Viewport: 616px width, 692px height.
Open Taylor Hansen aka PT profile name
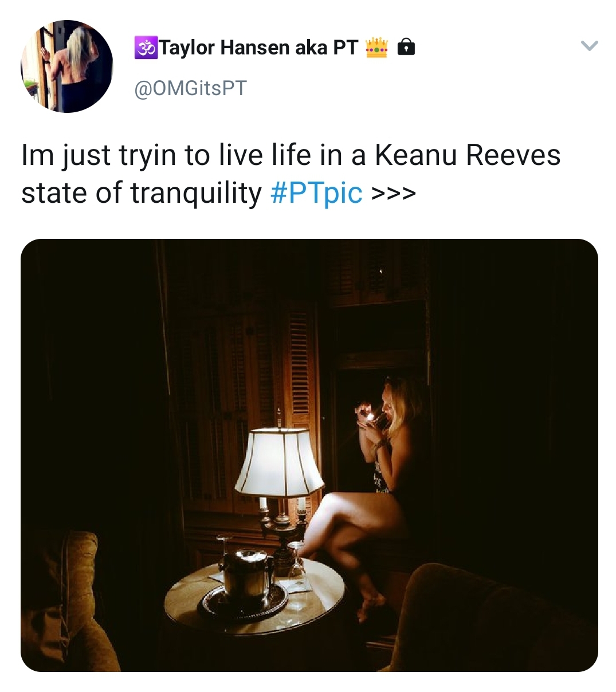(259, 48)
